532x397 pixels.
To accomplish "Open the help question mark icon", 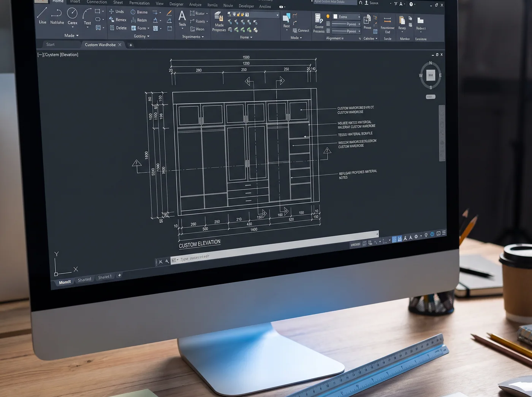I will [411, 4].
